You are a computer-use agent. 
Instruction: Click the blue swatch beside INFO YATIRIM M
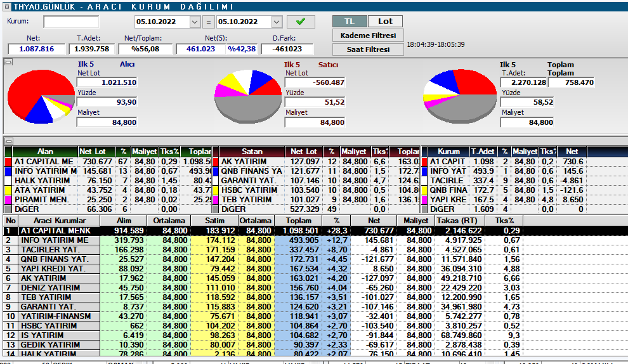pos(8,171)
